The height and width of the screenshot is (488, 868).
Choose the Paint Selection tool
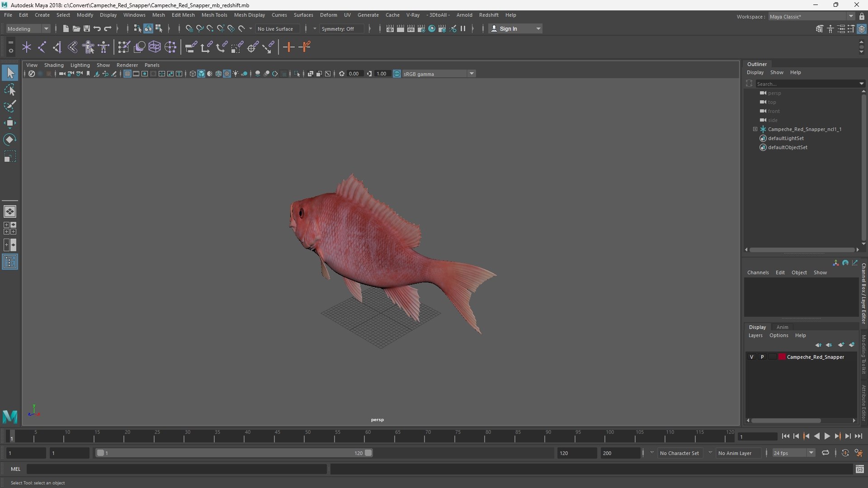pos(10,106)
